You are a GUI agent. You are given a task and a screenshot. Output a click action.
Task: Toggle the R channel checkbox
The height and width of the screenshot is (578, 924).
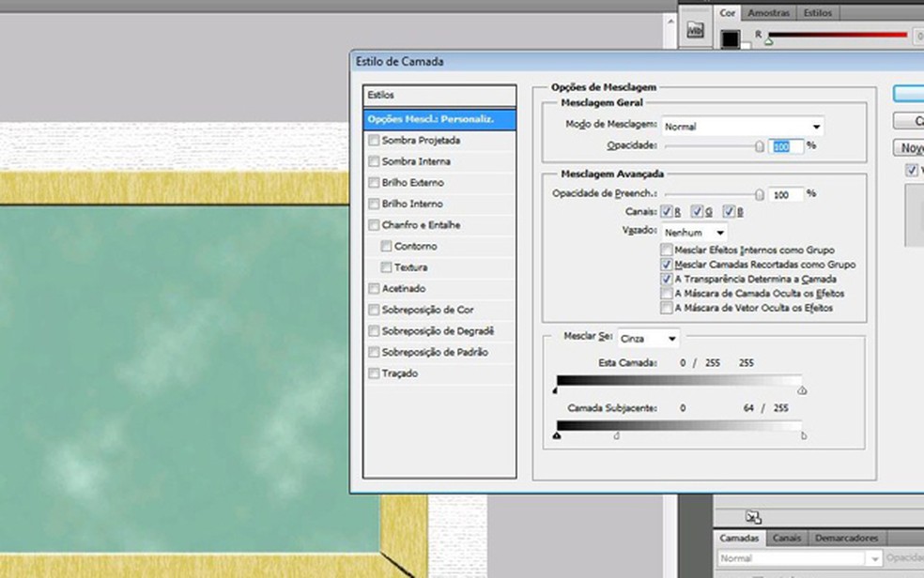tap(667, 212)
